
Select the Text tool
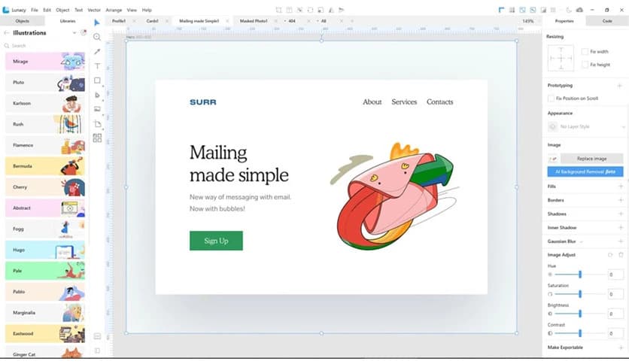[x=97, y=66]
